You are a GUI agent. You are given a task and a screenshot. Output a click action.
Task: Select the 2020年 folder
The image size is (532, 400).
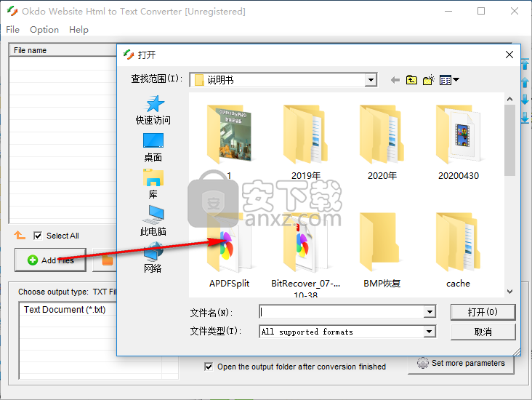[382, 142]
